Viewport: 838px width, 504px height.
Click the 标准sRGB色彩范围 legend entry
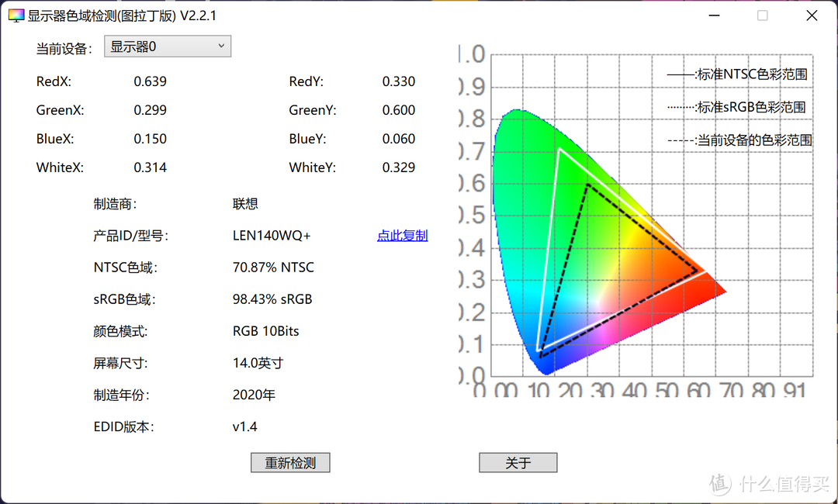click(736, 107)
